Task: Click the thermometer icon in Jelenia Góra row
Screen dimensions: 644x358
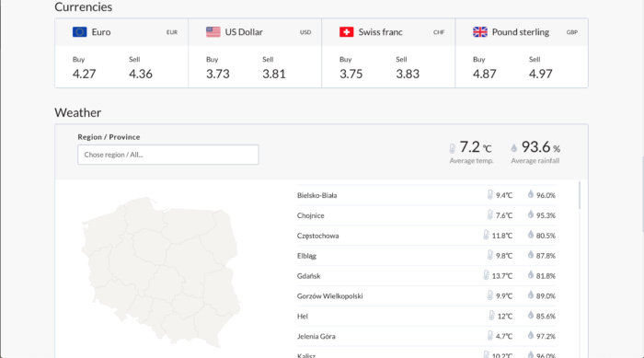Action: coord(490,335)
